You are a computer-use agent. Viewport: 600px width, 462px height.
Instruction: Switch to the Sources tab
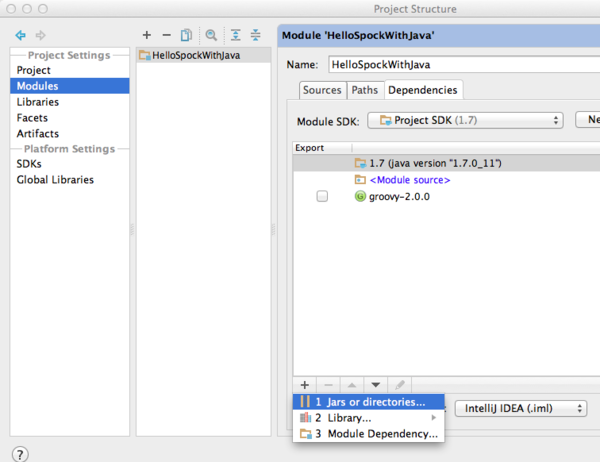[x=322, y=90]
